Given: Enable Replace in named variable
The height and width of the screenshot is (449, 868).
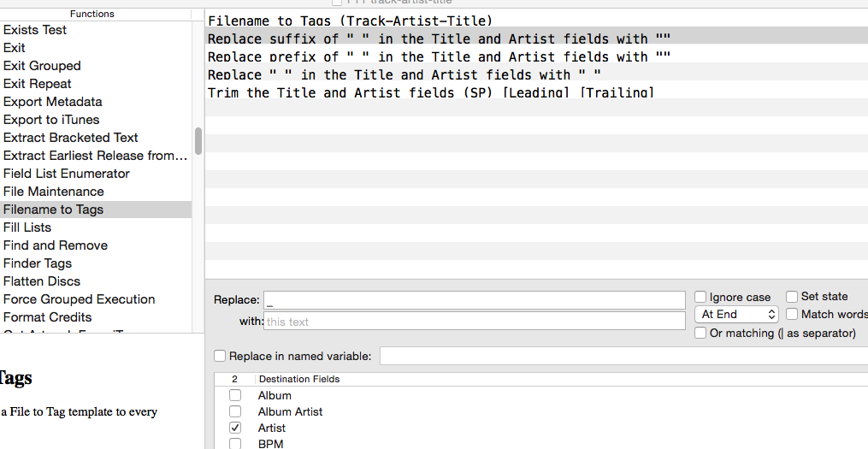Looking at the screenshot, I should pyautogui.click(x=221, y=356).
